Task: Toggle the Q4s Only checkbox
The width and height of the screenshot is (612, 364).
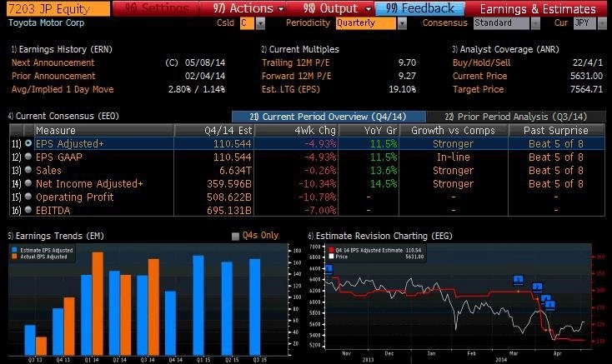Action: (235, 237)
